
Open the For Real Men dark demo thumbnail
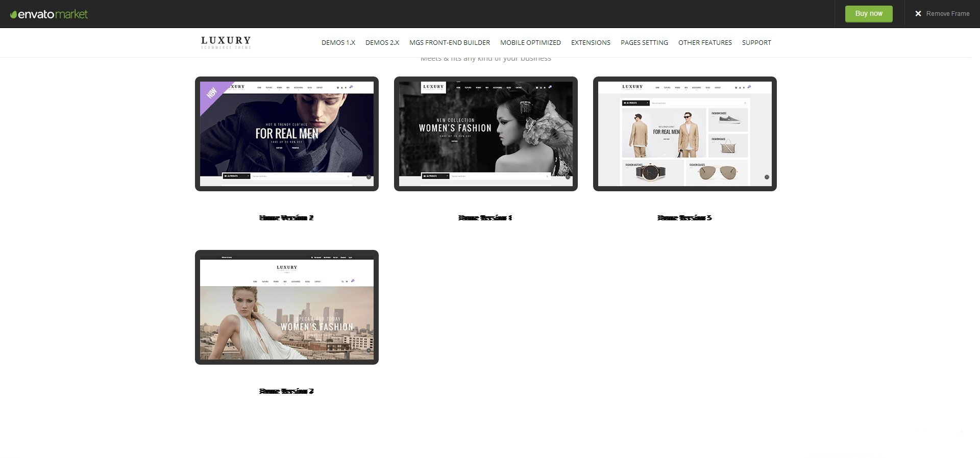287,134
